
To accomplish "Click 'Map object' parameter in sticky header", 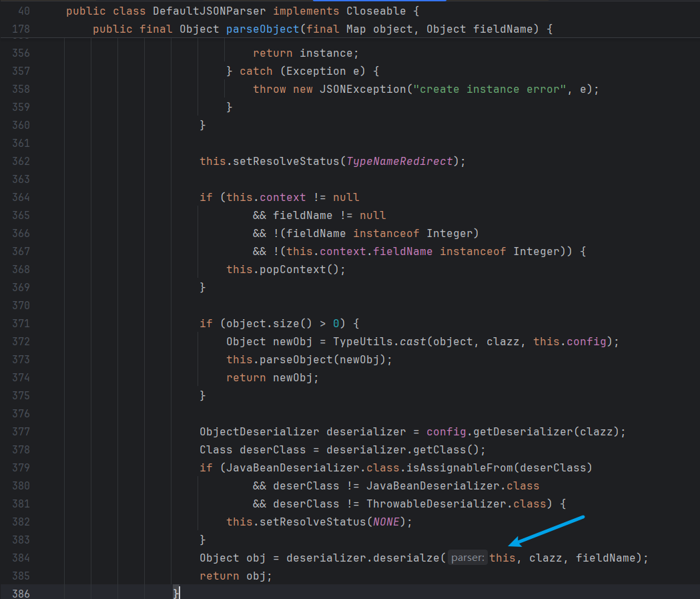I will pos(380,29).
